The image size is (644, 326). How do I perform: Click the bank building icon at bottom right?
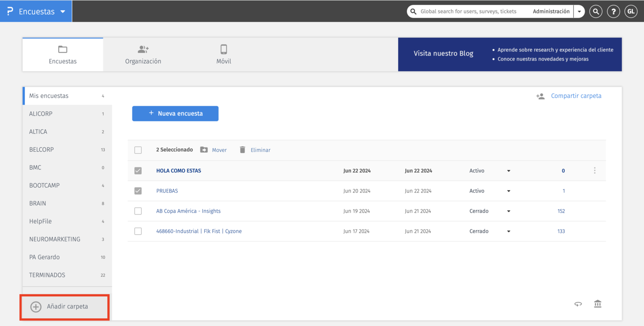point(597,304)
